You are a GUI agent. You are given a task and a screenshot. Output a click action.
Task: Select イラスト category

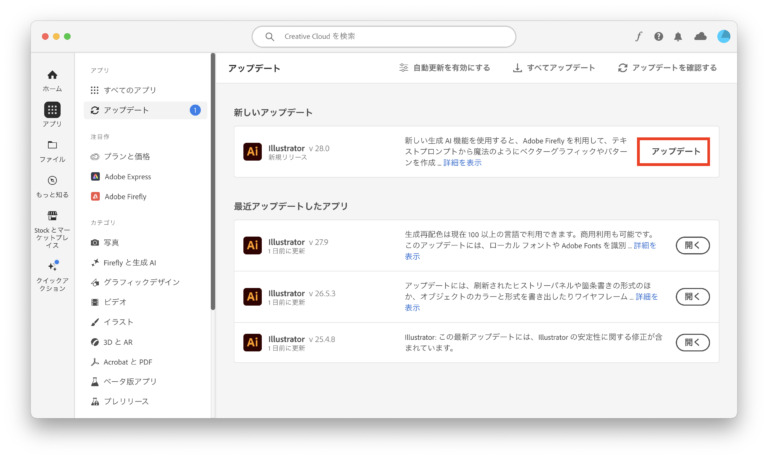pos(145,322)
